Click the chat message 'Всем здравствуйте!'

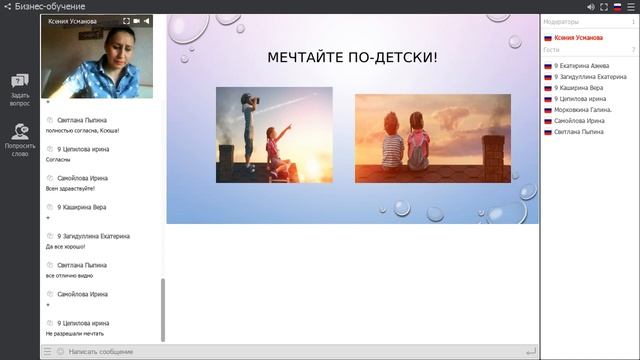pos(70,189)
